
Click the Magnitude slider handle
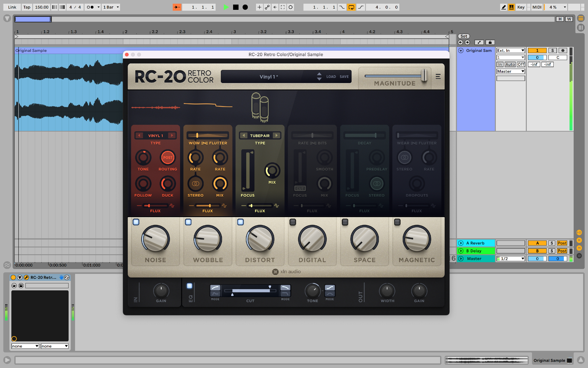pyautogui.click(x=424, y=75)
